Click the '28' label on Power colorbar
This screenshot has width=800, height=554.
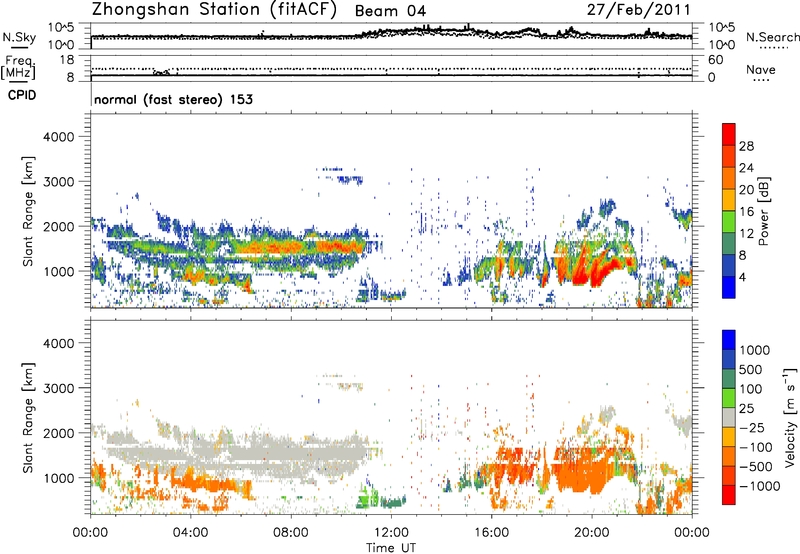[x=746, y=146]
